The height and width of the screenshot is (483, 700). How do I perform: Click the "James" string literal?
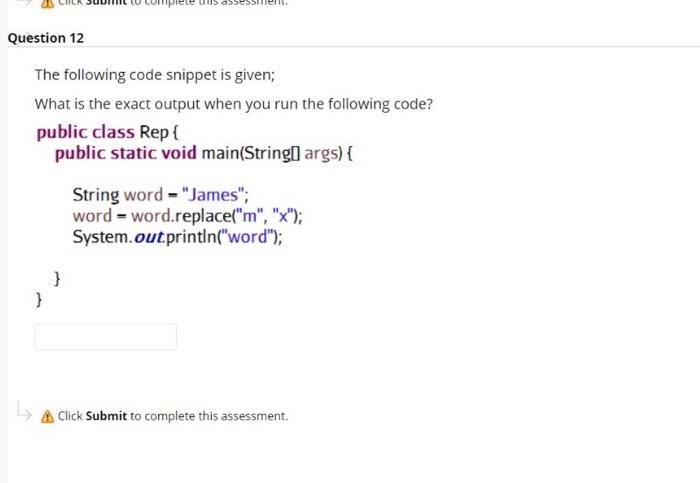point(213,195)
